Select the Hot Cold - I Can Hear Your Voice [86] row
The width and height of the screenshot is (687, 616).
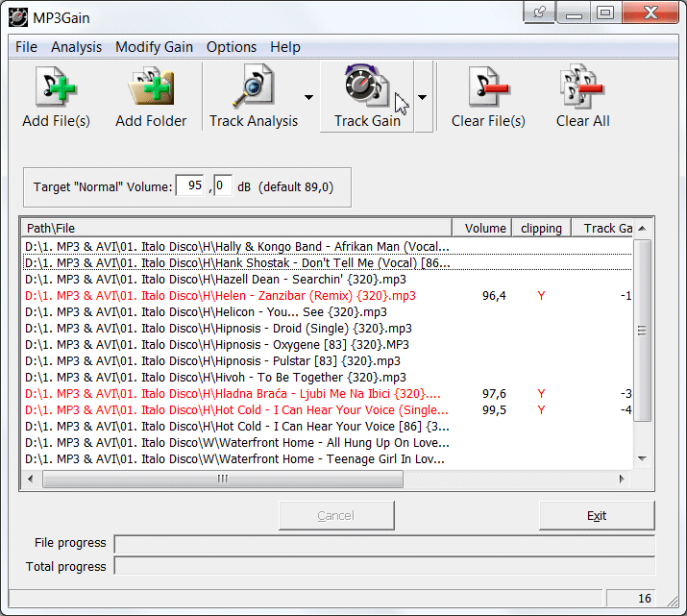coord(328,427)
